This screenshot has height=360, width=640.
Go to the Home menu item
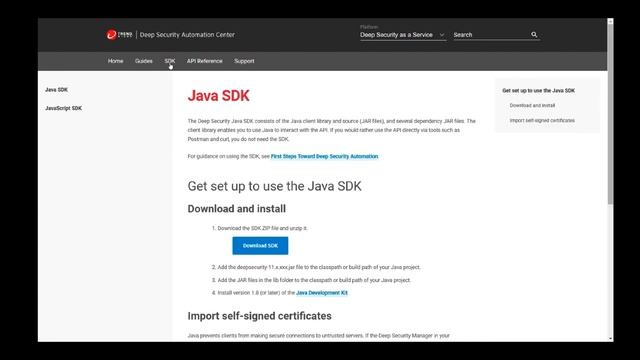(116, 61)
